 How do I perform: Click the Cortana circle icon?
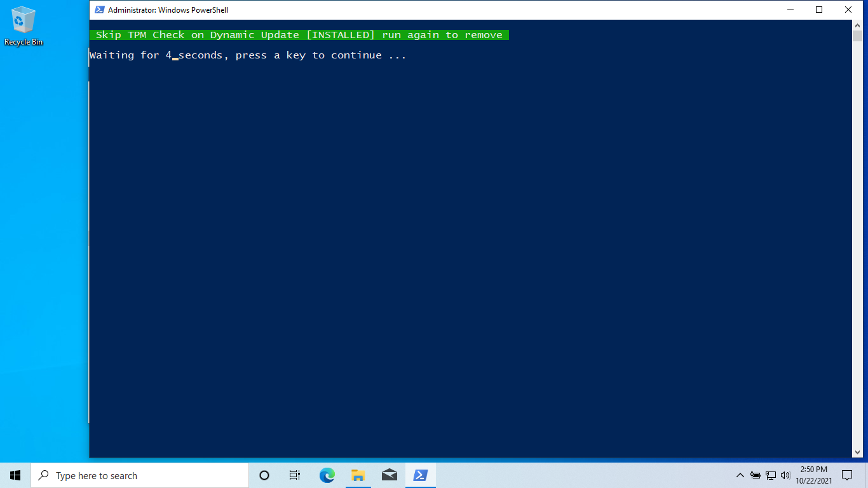point(264,475)
